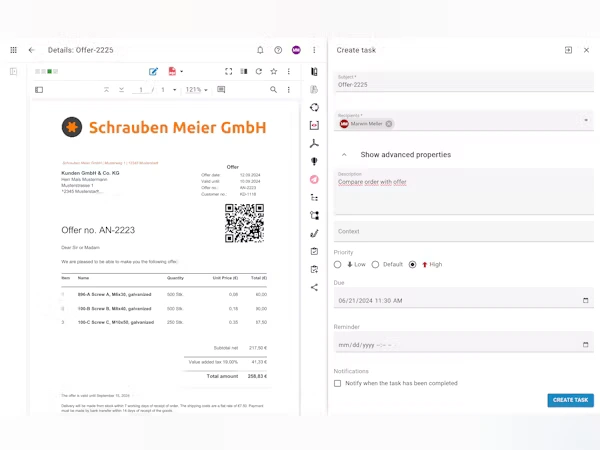Open PDF viewer more options menu
The image size is (600, 450).
(x=289, y=90)
